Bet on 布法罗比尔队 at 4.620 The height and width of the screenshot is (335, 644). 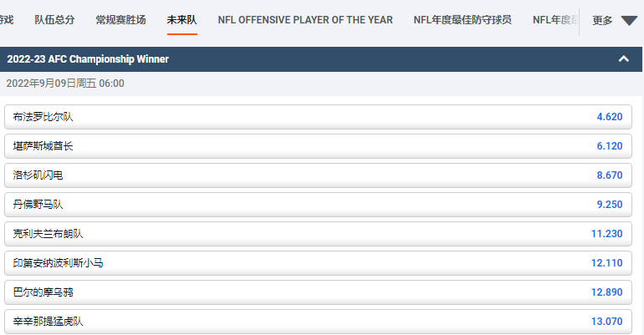pos(316,117)
